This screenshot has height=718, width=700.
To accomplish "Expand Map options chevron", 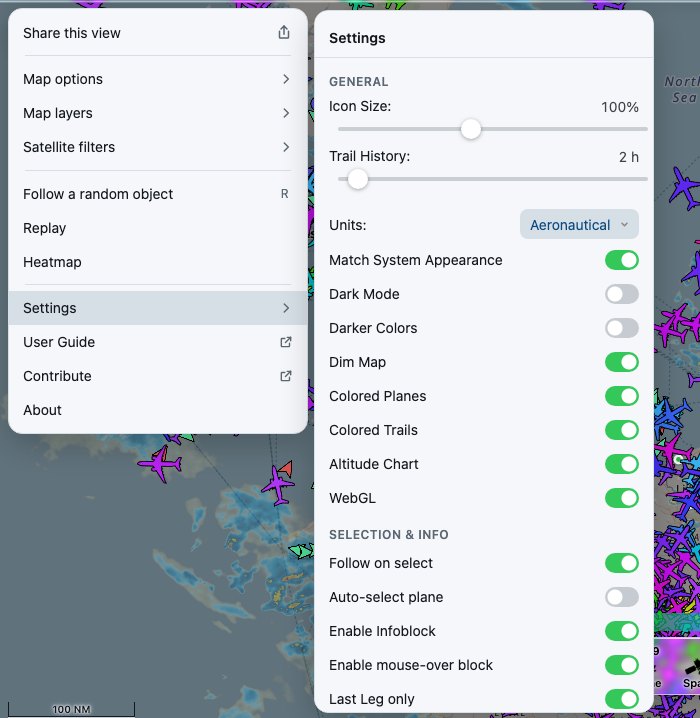I will click(x=286, y=79).
